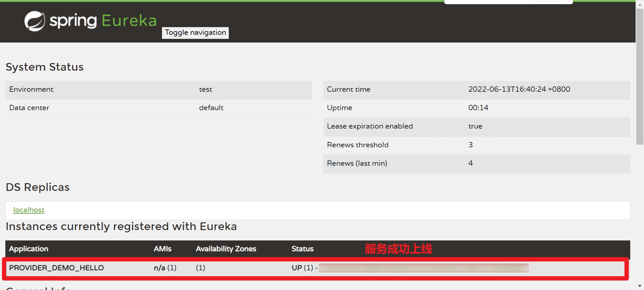This screenshot has height=290, width=644.
Task: Select the PROVIDER_DEMO_HELLO application cell
Action: coord(56,268)
